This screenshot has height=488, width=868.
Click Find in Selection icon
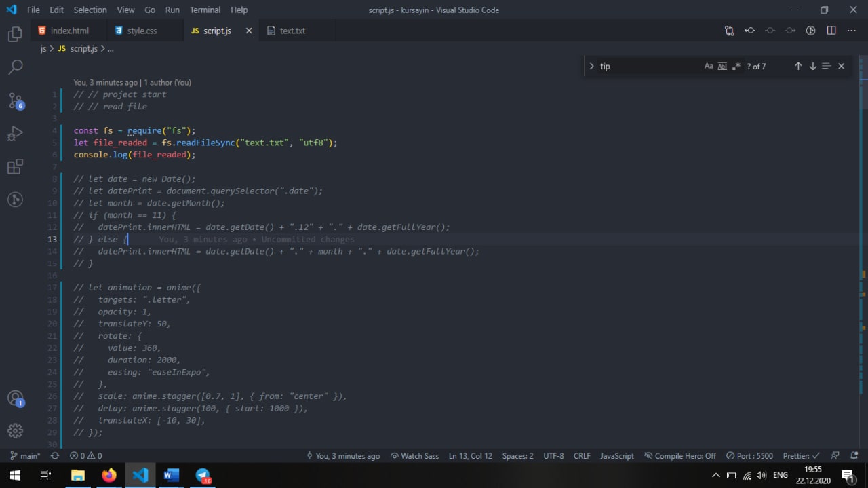click(826, 66)
